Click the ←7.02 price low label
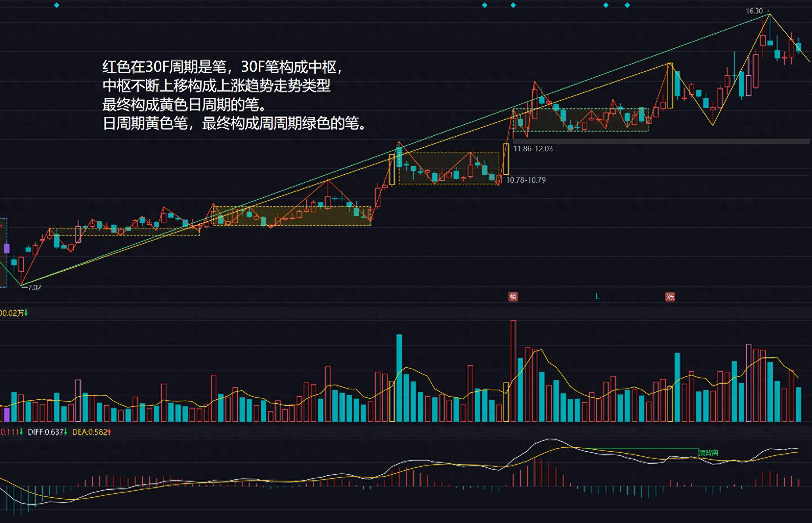812x523 pixels. [31, 288]
